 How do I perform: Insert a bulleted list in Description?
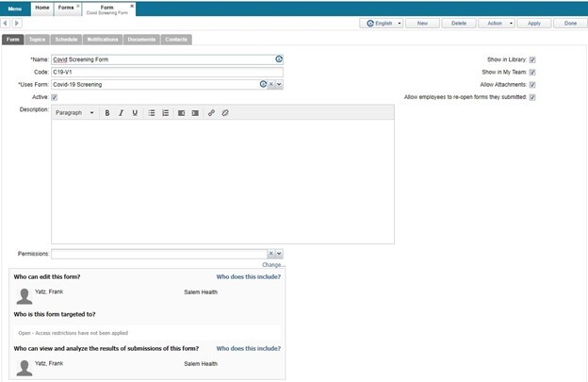click(152, 113)
